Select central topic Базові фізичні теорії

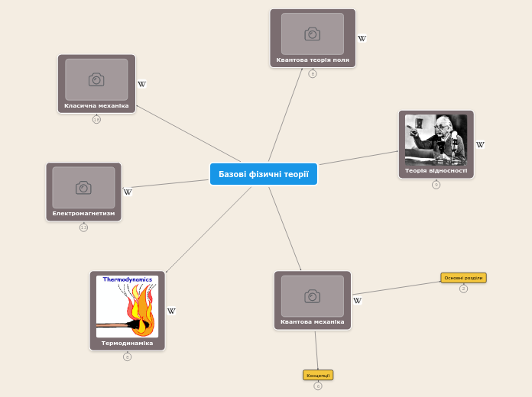tap(264, 174)
